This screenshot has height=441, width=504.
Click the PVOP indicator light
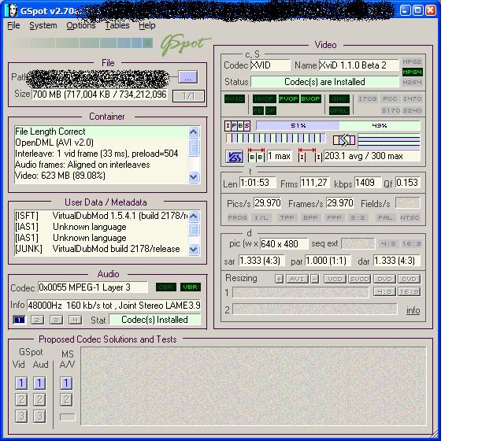click(x=288, y=99)
